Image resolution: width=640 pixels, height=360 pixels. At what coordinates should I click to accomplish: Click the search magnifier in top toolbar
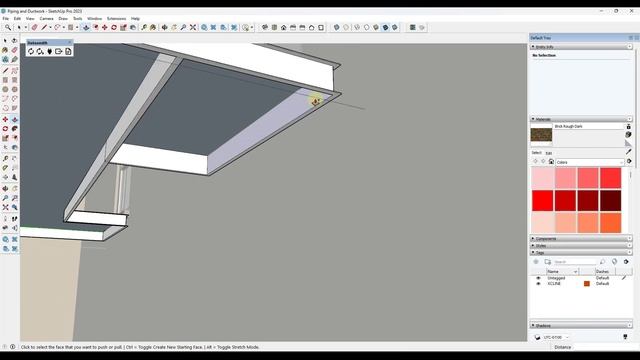(x=8, y=27)
